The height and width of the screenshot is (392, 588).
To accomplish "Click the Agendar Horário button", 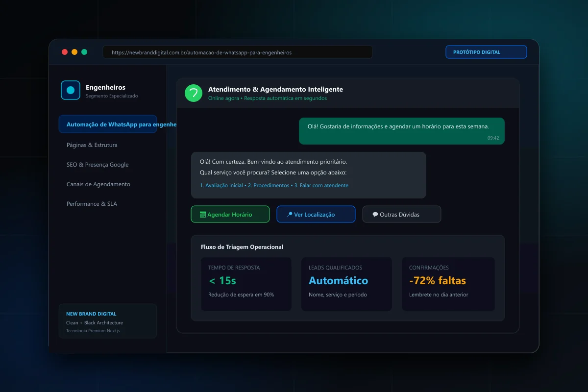I will tap(230, 214).
